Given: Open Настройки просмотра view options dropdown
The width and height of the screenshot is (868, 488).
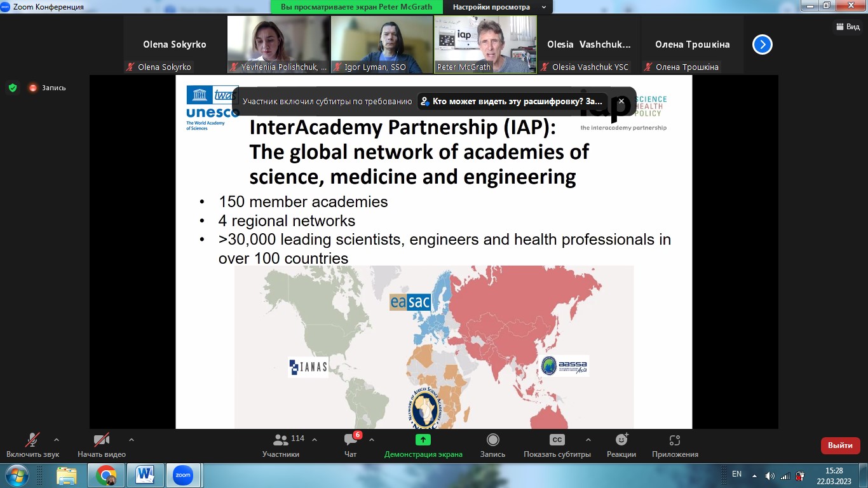Looking at the screenshot, I should pos(499,7).
